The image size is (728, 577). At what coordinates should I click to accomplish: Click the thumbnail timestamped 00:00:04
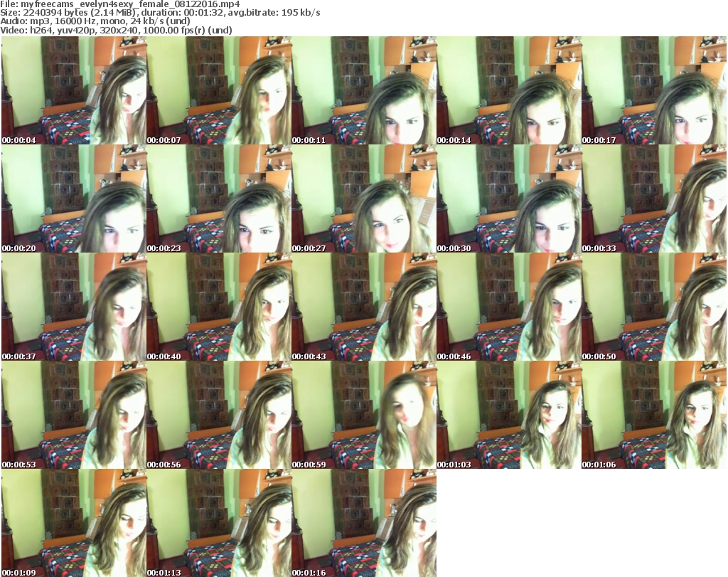(x=74, y=91)
